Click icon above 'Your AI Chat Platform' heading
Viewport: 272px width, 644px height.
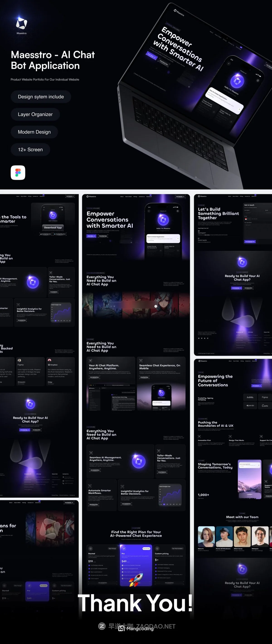click(x=90, y=361)
